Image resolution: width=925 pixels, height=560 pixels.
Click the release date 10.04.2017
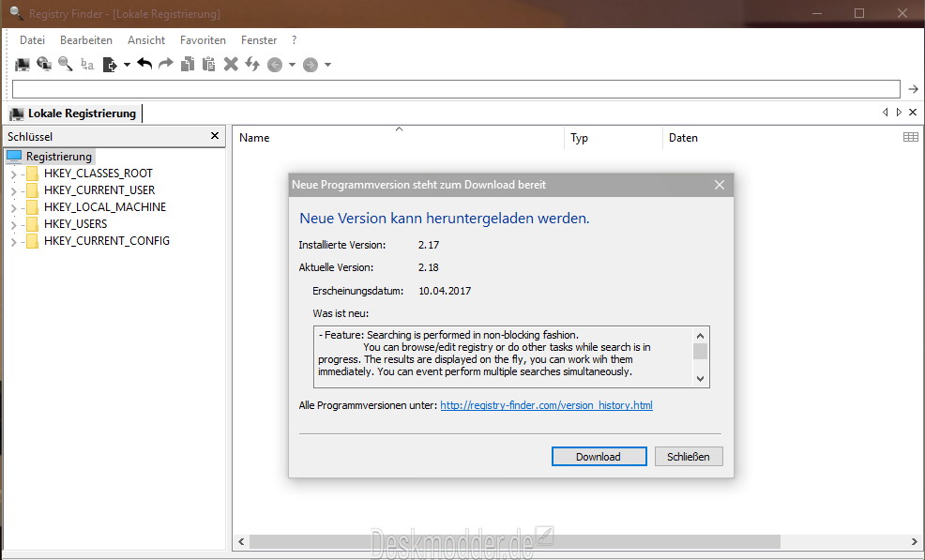[445, 291]
